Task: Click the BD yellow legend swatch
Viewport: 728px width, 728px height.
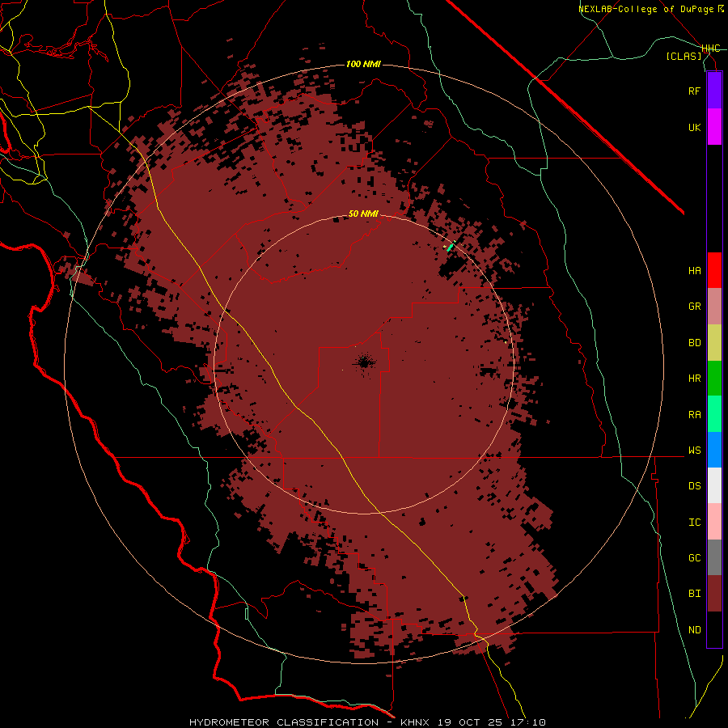Action: pyautogui.click(x=714, y=343)
